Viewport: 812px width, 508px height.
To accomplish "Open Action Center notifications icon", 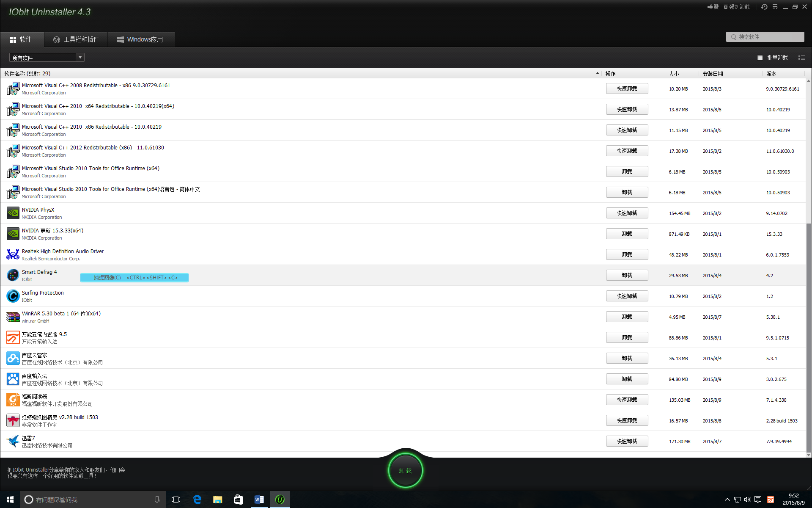I will [758, 500].
